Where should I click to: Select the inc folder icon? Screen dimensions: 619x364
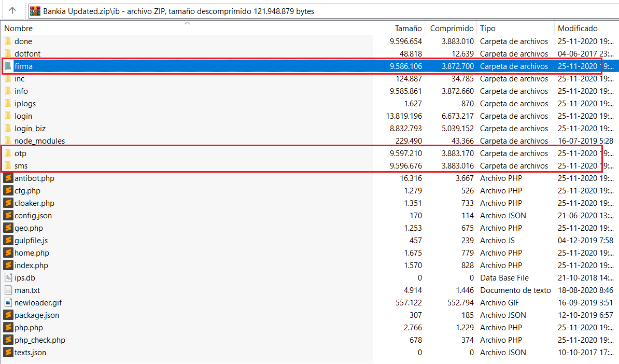(8, 79)
